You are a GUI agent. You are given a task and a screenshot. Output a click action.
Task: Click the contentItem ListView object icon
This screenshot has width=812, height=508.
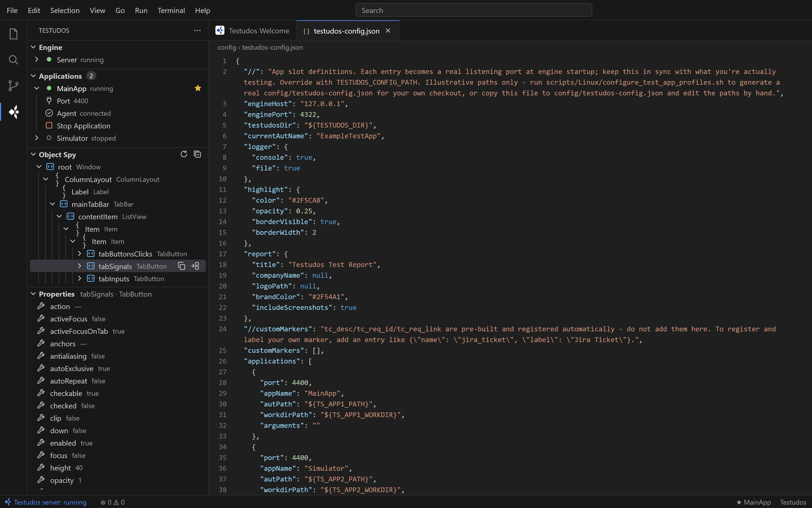pyautogui.click(x=70, y=216)
